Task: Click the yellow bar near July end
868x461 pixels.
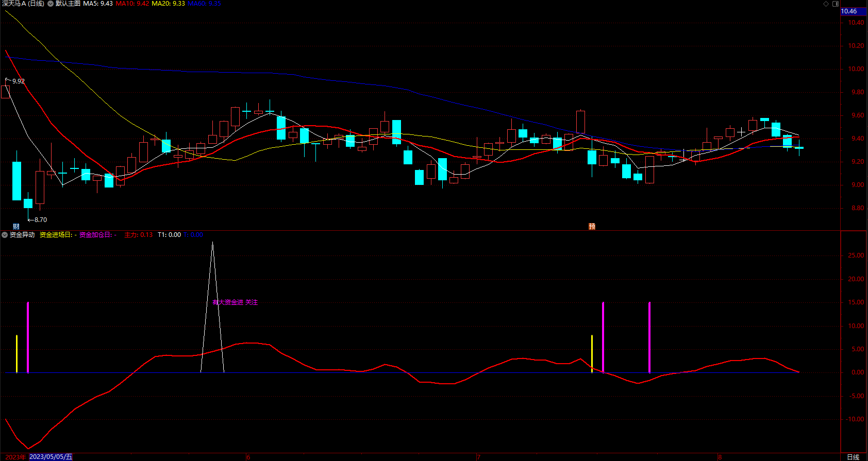Action: pyautogui.click(x=592, y=354)
